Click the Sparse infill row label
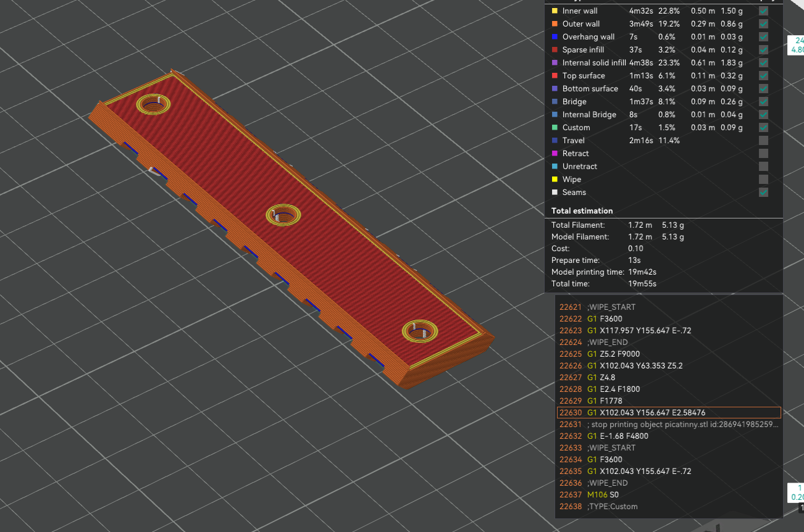The image size is (804, 532). click(584, 50)
